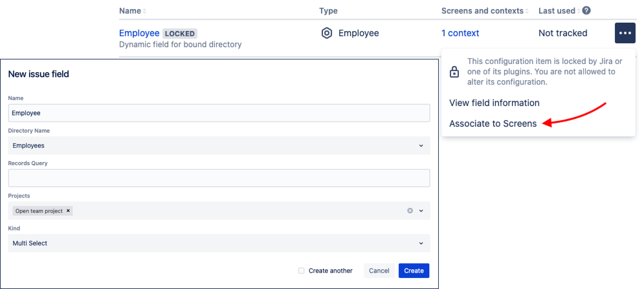Cancel the new issue field dialog

coord(379,271)
